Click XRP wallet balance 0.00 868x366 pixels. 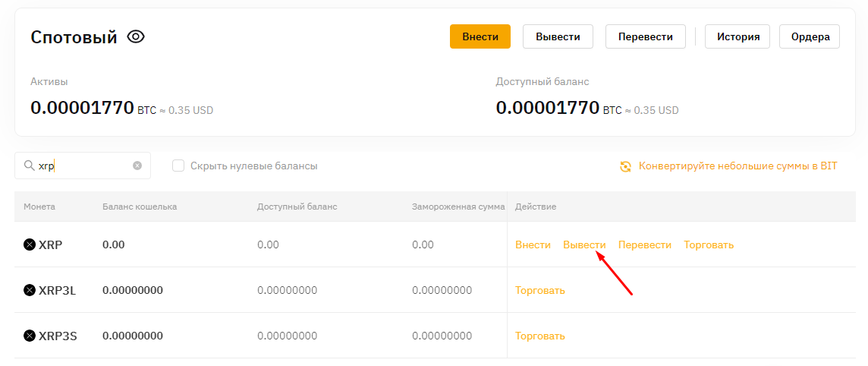pos(114,245)
